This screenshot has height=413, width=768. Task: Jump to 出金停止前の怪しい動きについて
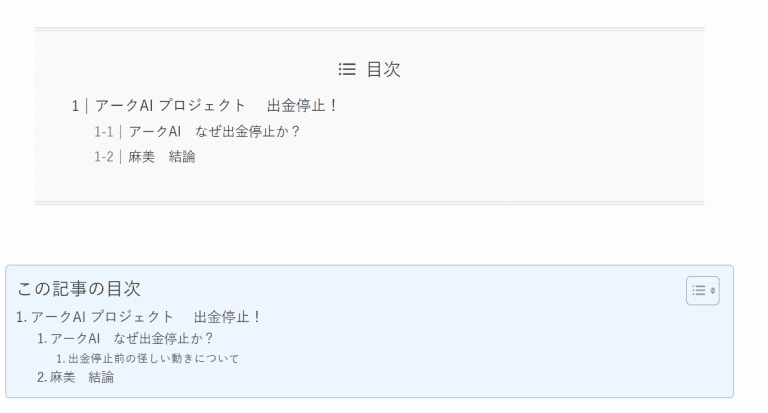pos(154,358)
